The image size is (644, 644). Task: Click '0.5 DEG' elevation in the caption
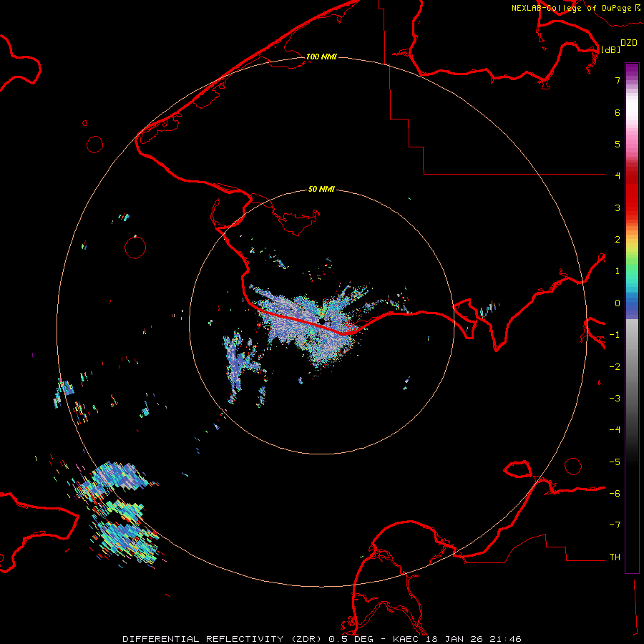[x=351, y=639]
